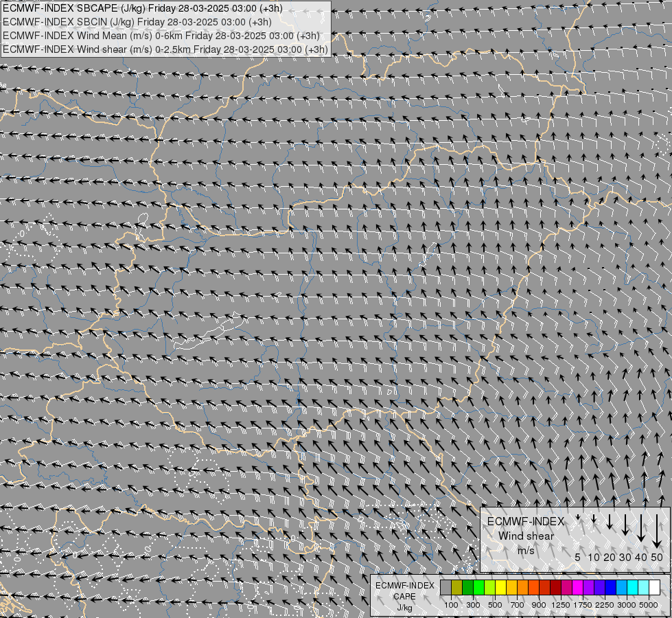Click the number 5 under the shear arrows
The width and height of the screenshot is (672, 618).
(x=578, y=557)
